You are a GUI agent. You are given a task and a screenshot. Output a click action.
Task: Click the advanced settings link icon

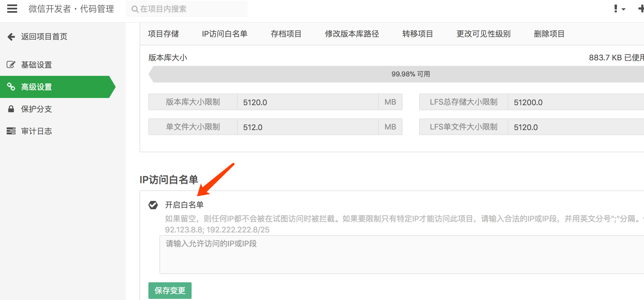[x=11, y=87]
